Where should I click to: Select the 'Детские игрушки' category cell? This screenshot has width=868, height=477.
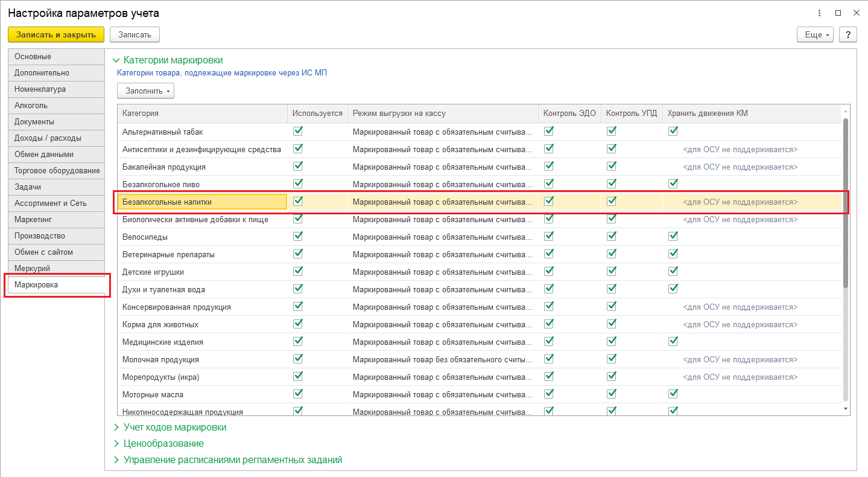tap(153, 272)
